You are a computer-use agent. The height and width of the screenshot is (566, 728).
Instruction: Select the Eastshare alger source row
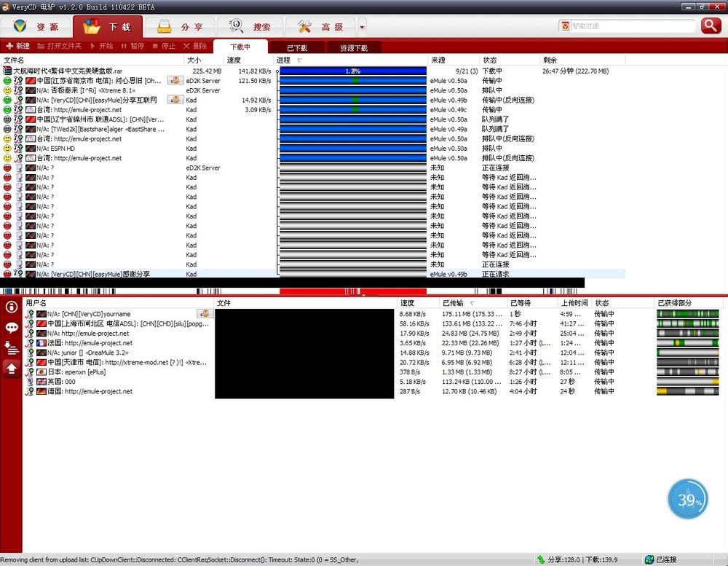[x=313, y=129]
